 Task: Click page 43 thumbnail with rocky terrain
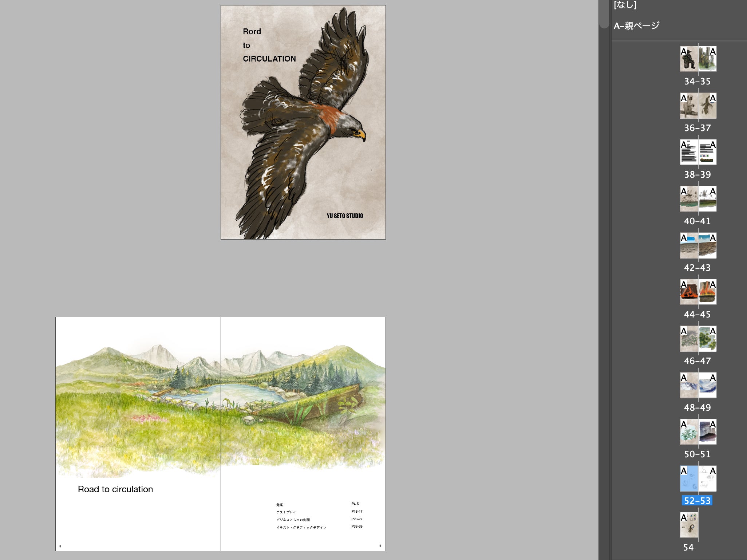tap(708, 245)
